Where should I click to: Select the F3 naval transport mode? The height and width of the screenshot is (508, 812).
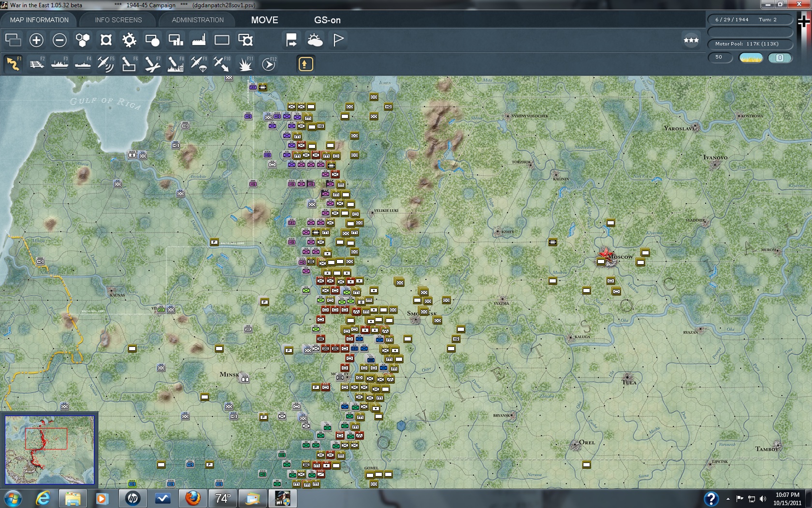pyautogui.click(x=59, y=64)
